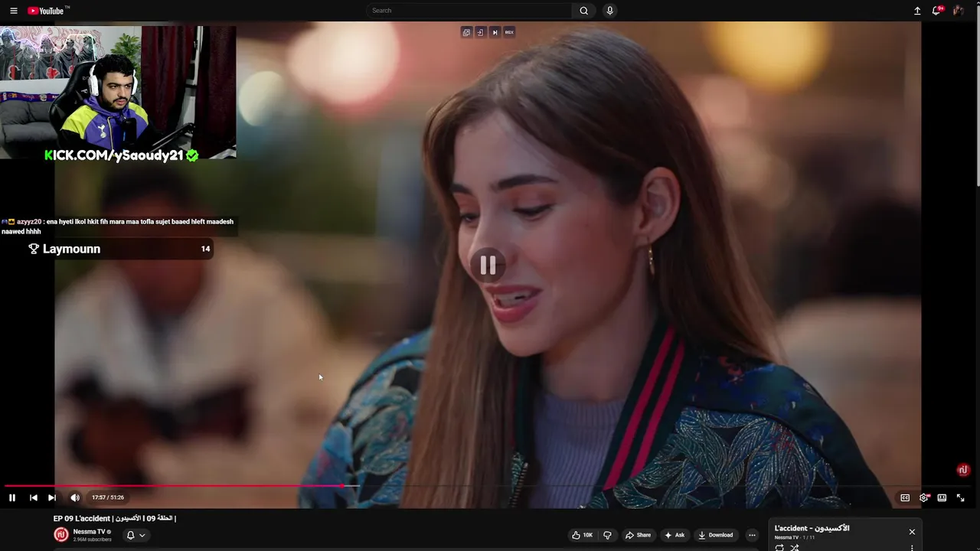Viewport: 980px width, 551px height.
Task: Click the enter-arrow overlay icon above video
Action: click(480, 32)
